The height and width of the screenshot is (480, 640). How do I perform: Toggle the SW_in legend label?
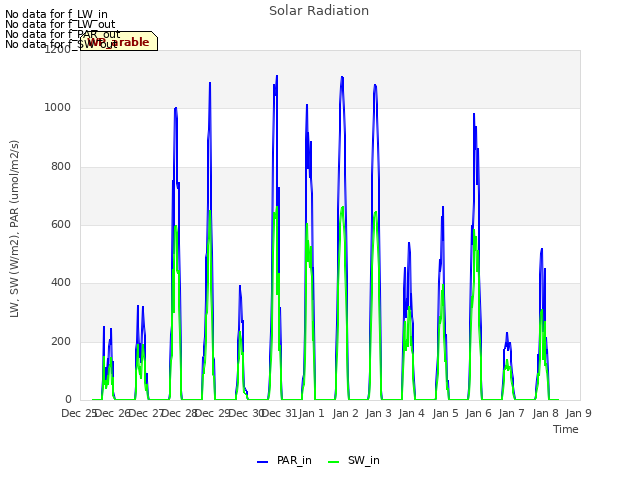363,460
